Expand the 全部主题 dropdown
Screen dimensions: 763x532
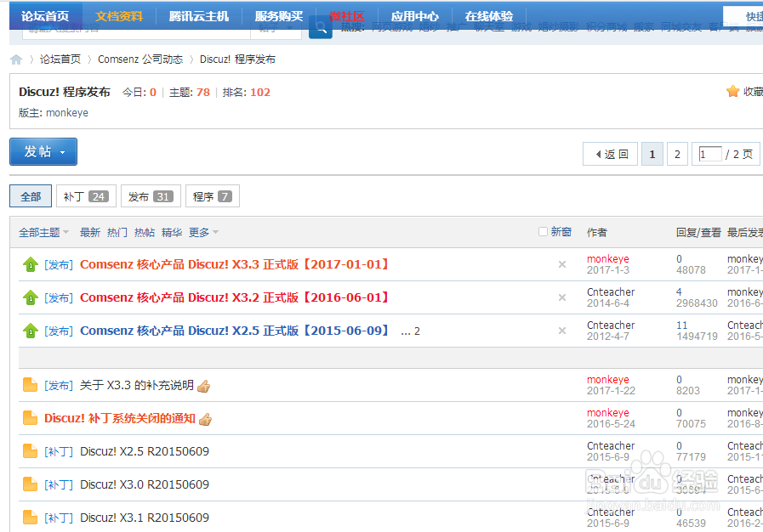[x=43, y=233]
